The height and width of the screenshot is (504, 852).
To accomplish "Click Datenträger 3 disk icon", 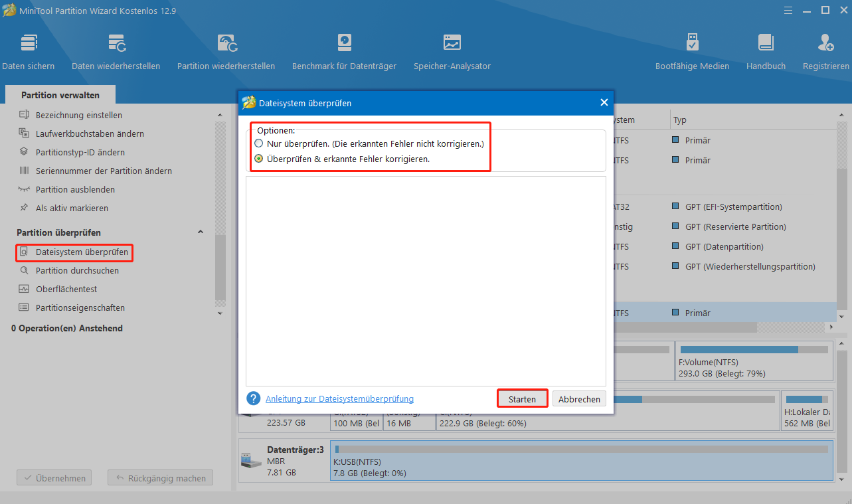I will pyautogui.click(x=251, y=460).
